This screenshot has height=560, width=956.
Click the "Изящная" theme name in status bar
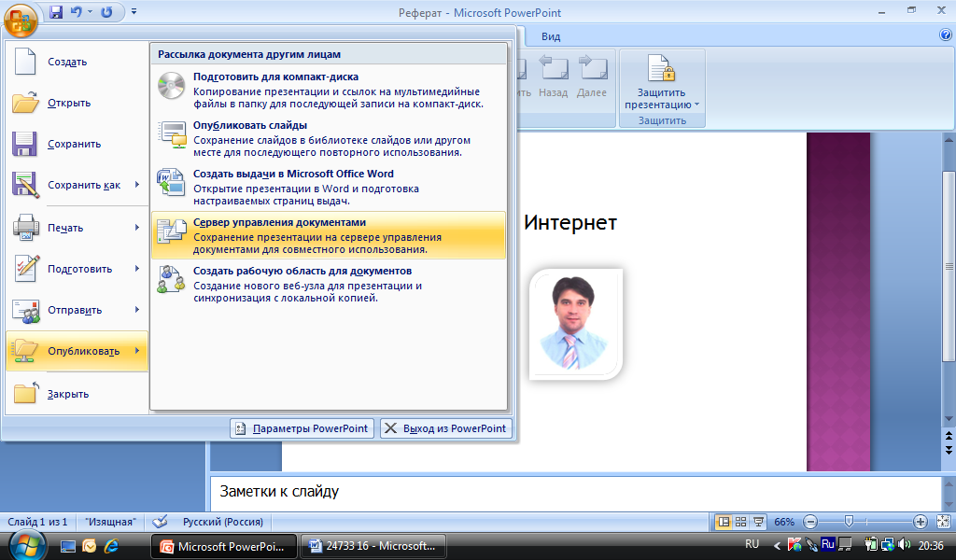click(110, 522)
